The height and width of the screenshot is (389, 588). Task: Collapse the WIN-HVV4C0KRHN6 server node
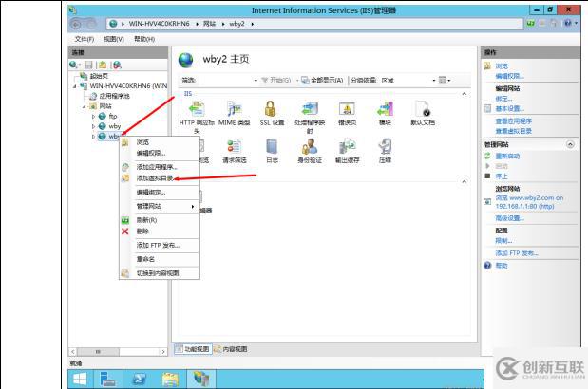click(x=75, y=86)
